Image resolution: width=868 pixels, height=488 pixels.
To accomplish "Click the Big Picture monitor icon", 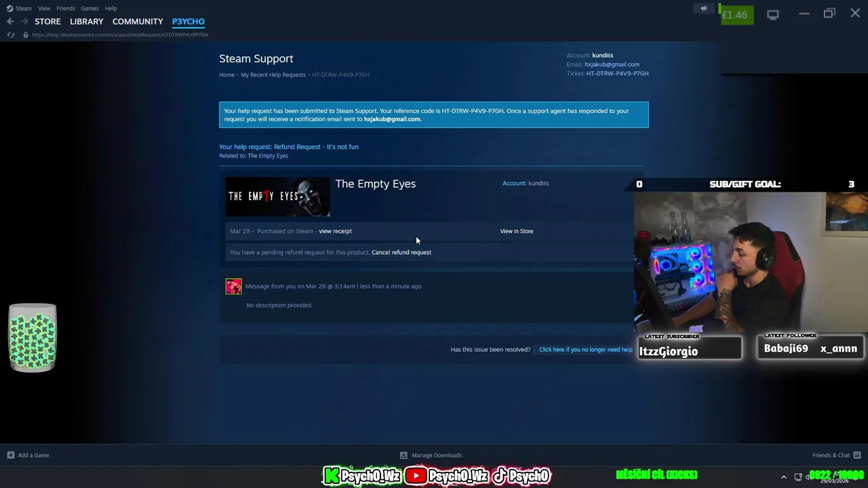I will tap(772, 15).
